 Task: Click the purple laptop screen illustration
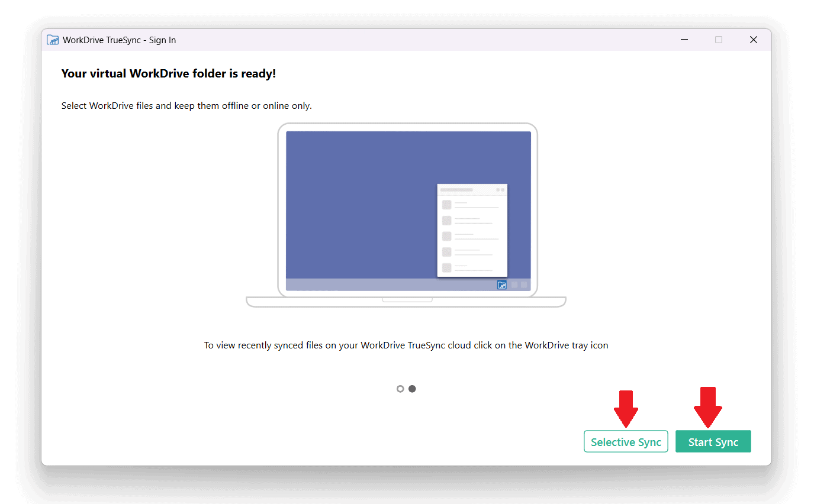408,211
